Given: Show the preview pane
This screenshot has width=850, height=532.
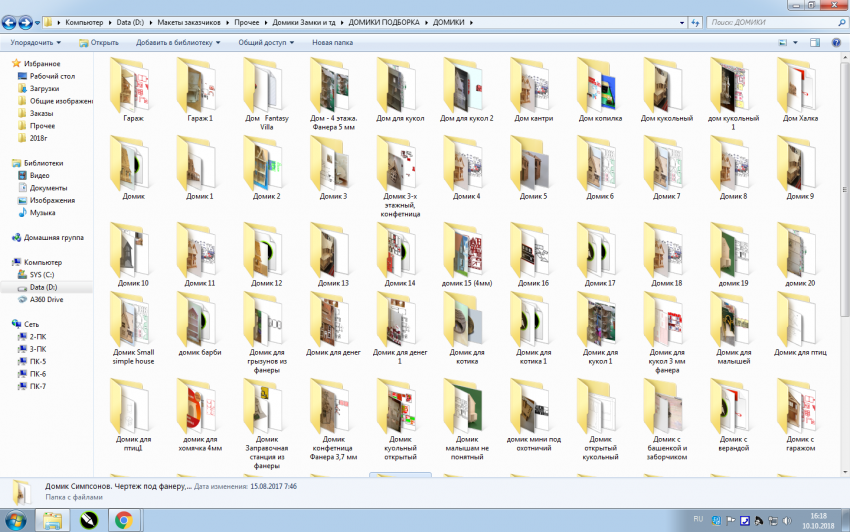Looking at the screenshot, I should click(x=814, y=43).
